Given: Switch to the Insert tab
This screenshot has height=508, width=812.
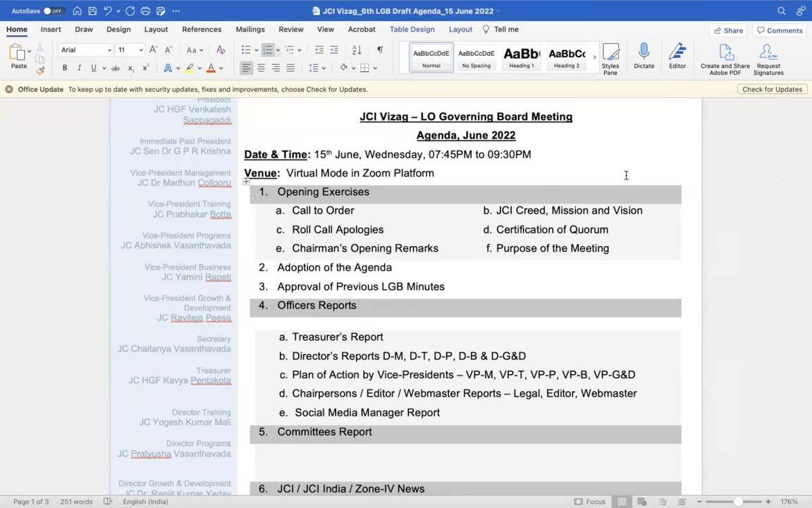Looking at the screenshot, I should (51, 30).
